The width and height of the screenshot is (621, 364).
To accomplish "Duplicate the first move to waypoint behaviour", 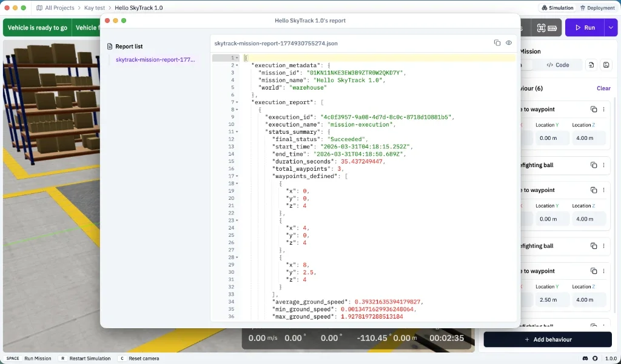I will pyautogui.click(x=594, y=109).
